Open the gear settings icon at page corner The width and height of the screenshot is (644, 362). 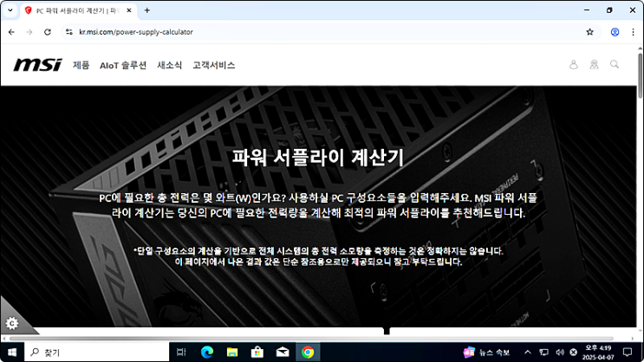(x=12, y=323)
